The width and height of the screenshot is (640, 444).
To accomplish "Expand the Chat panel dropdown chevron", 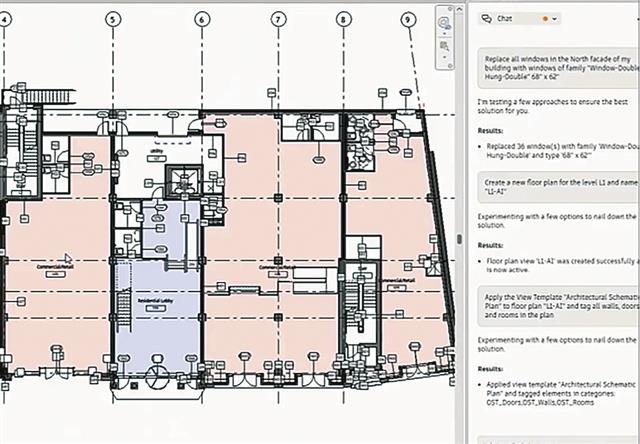I will (x=555, y=18).
